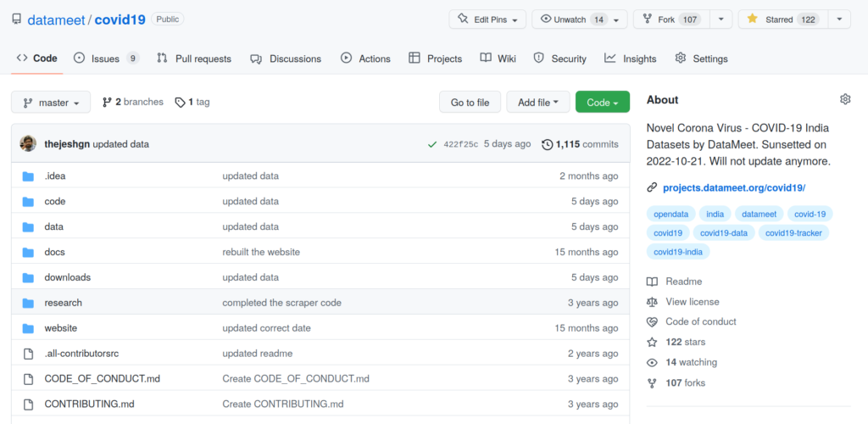This screenshot has width=868, height=424.
Task: Open the covid19 repository link
Action: click(120, 20)
